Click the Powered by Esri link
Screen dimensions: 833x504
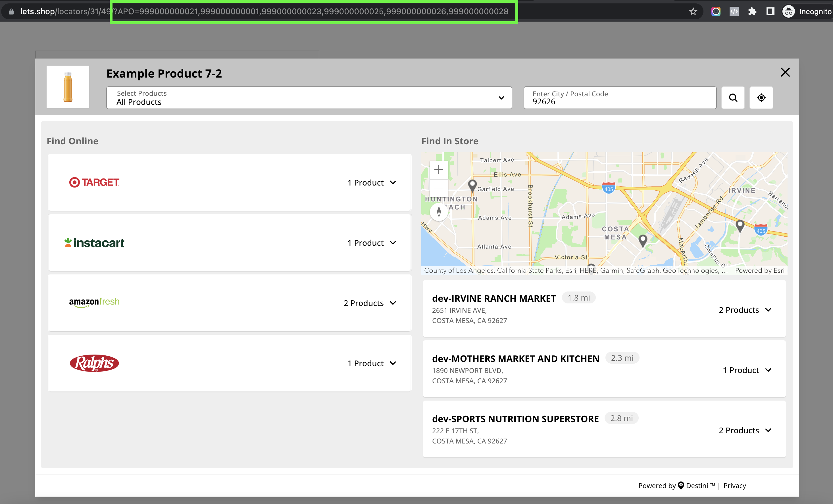coord(759,270)
